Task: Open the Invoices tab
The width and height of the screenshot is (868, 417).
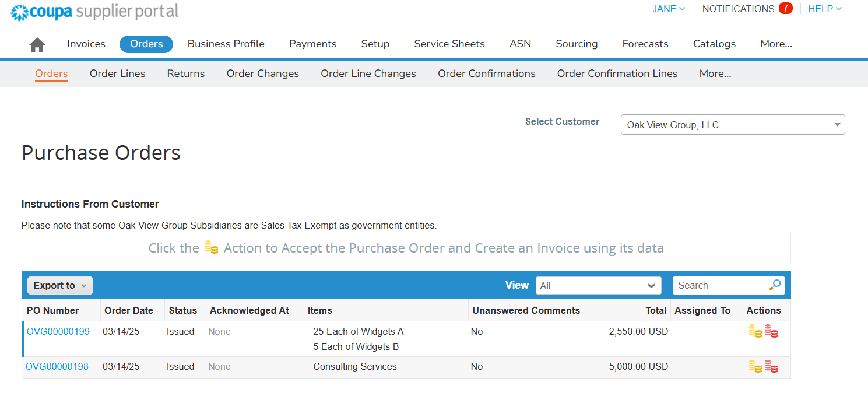Action: (86, 44)
